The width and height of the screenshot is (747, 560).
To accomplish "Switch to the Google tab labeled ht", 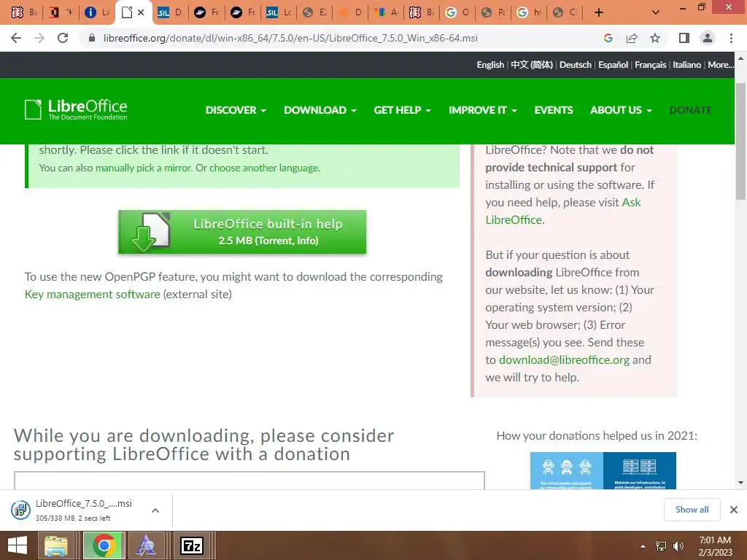I will pos(529,12).
